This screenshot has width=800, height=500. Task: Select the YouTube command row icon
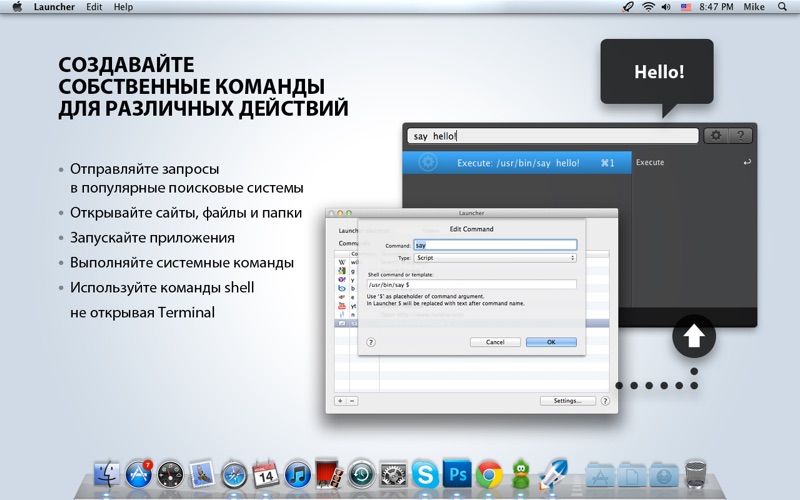click(342, 306)
